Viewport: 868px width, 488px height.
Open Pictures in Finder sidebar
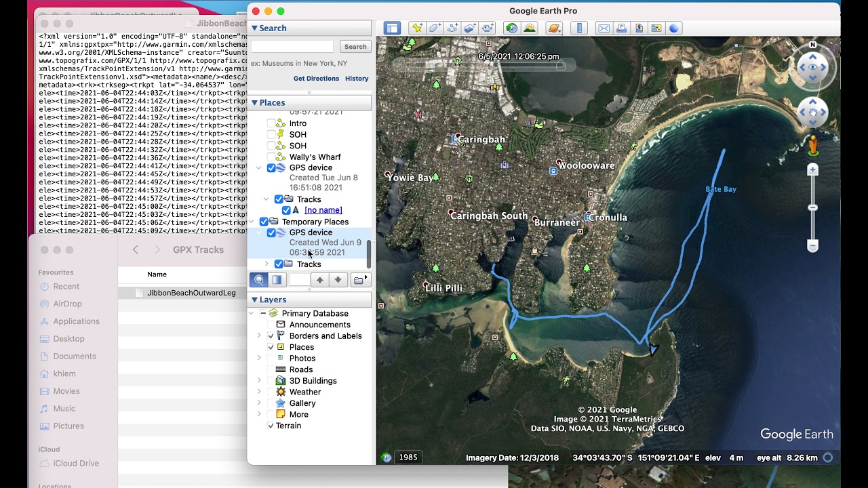tap(68, 426)
